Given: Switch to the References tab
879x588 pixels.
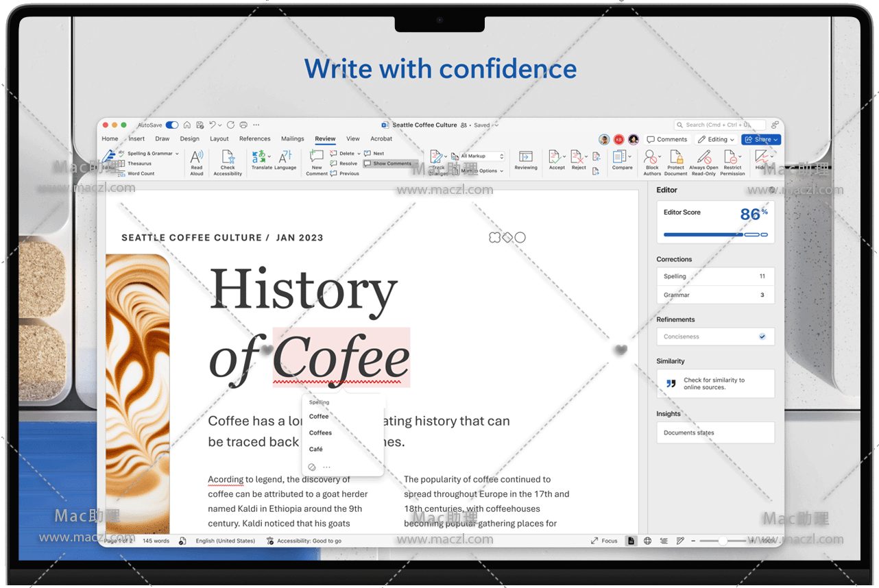Looking at the screenshot, I should tap(254, 139).
